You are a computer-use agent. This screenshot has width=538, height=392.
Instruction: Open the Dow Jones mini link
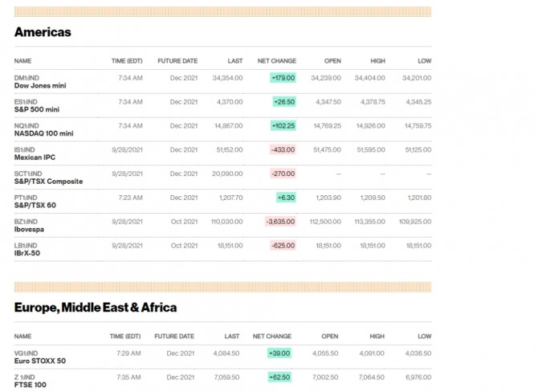[x=39, y=85]
